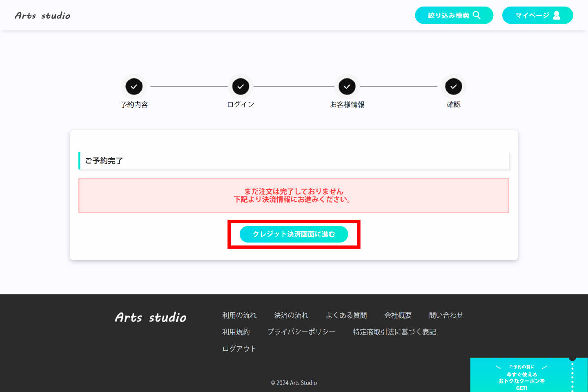Open 会社概要 company info link
The width and height of the screenshot is (588, 392).
(x=398, y=315)
